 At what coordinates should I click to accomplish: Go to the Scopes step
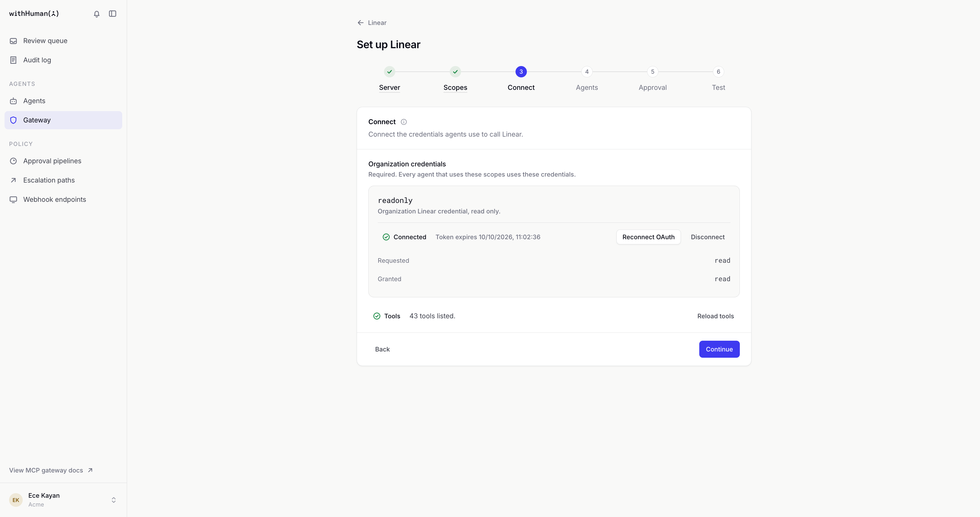tap(455, 79)
